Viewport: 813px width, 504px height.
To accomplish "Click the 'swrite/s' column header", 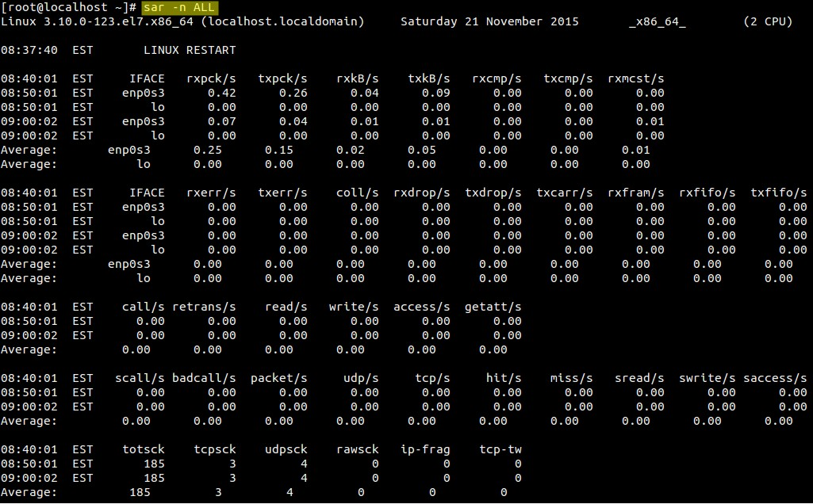I will click(x=708, y=378).
